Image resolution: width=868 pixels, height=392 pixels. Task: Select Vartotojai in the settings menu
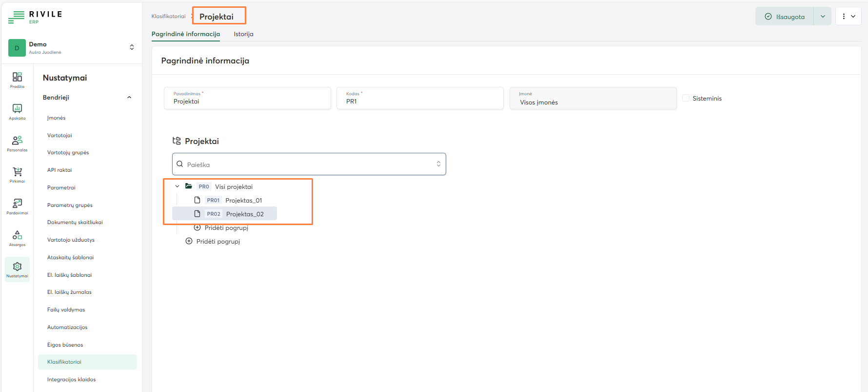pos(59,135)
